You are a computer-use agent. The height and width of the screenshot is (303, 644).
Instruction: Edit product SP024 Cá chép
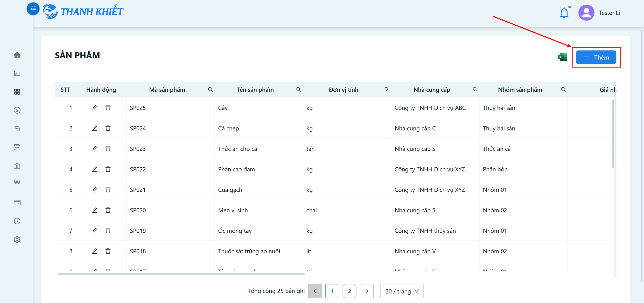point(94,128)
